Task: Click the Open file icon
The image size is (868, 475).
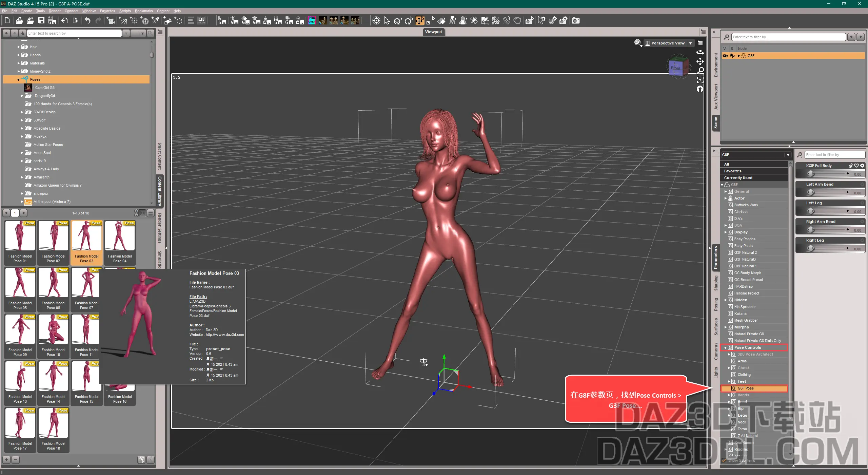Action: click(19, 21)
